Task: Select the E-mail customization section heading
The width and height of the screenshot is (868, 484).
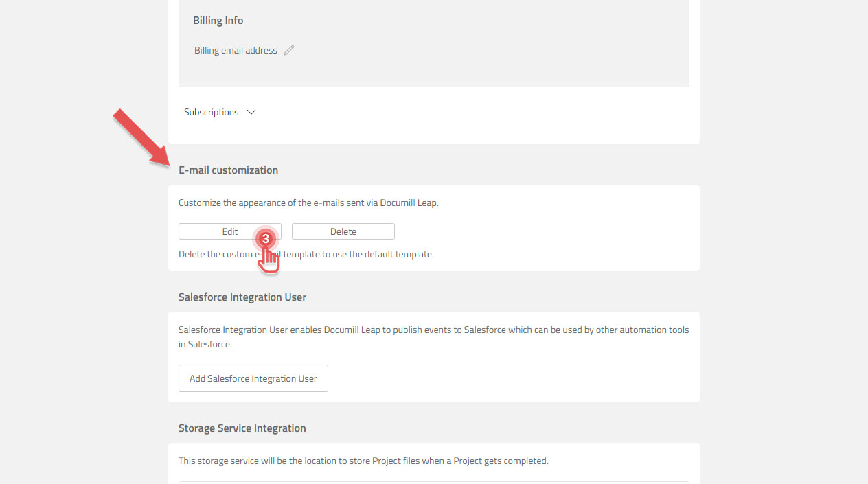Action: click(228, 170)
